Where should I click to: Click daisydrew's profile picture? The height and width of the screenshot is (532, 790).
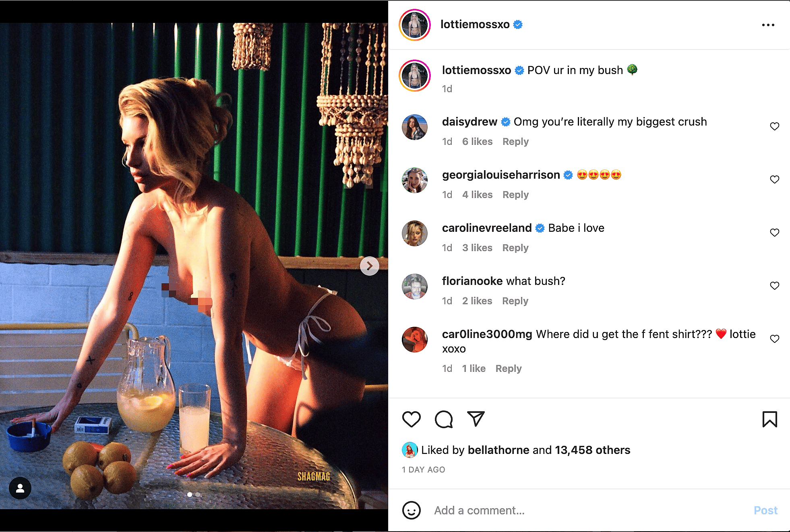pos(414,128)
